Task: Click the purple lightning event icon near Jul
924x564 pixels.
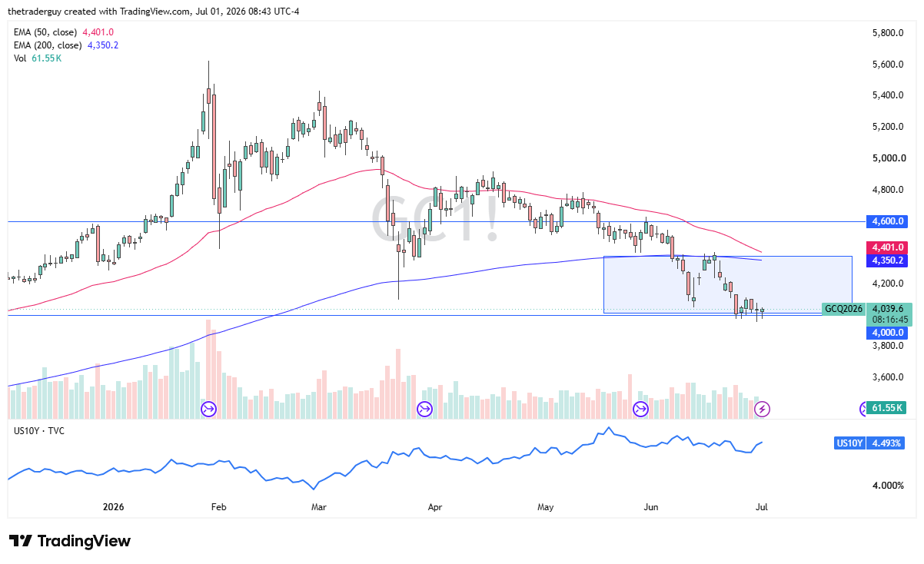Action: (762, 409)
